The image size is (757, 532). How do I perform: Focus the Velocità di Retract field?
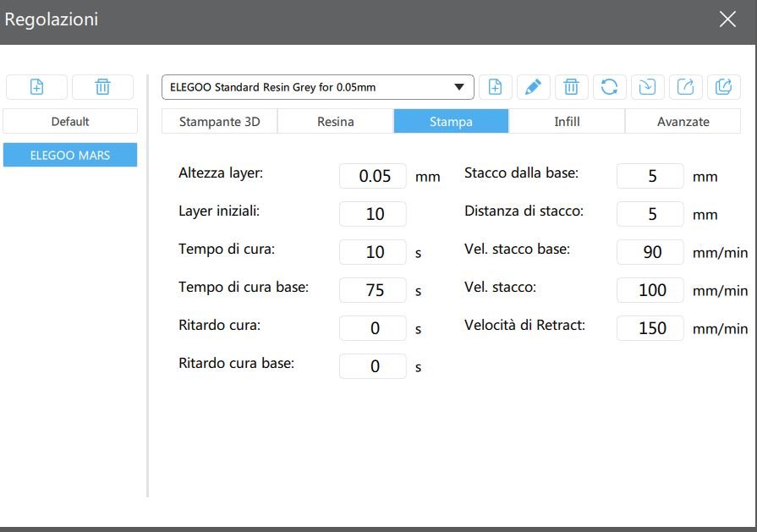click(x=650, y=328)
